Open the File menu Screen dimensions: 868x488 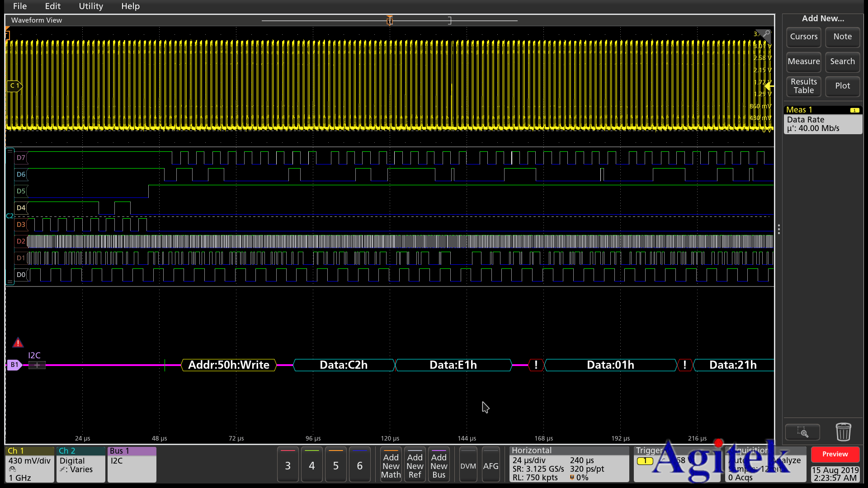[20, 6]
